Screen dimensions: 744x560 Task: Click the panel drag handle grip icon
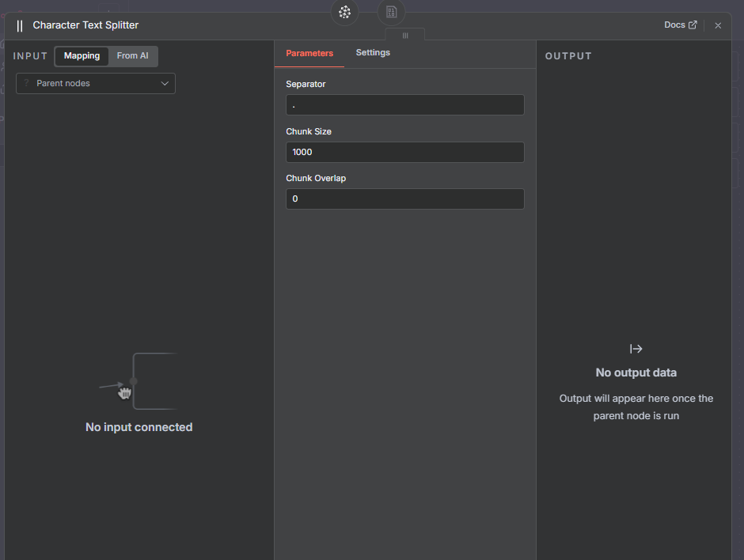click(405, 36)
